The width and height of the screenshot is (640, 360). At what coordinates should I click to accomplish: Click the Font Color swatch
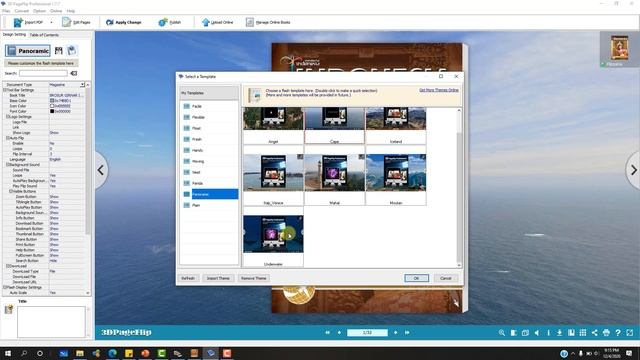[52, 111]
